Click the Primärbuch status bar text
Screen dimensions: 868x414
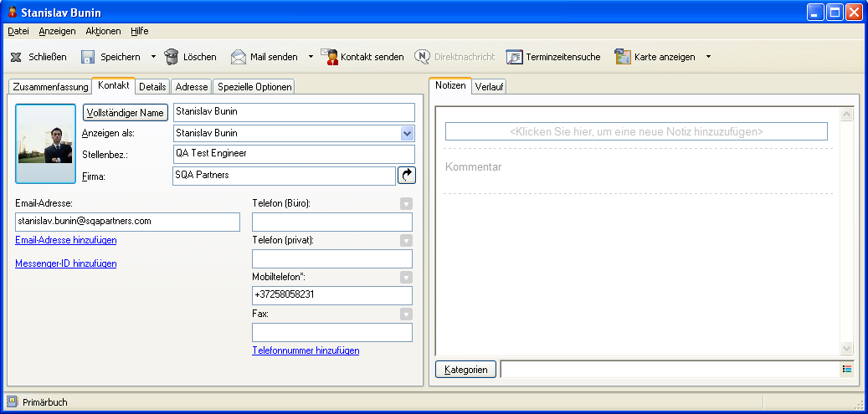(x=45, y=402)
